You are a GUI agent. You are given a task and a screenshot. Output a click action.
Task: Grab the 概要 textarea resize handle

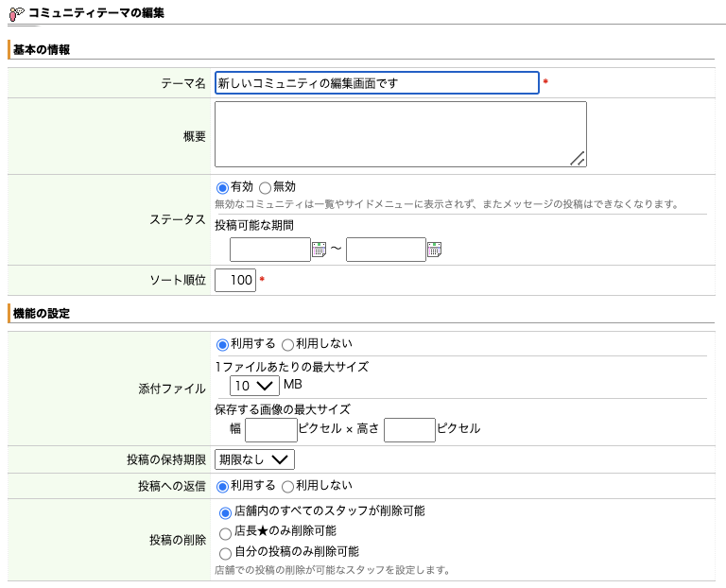coord(578,159)
